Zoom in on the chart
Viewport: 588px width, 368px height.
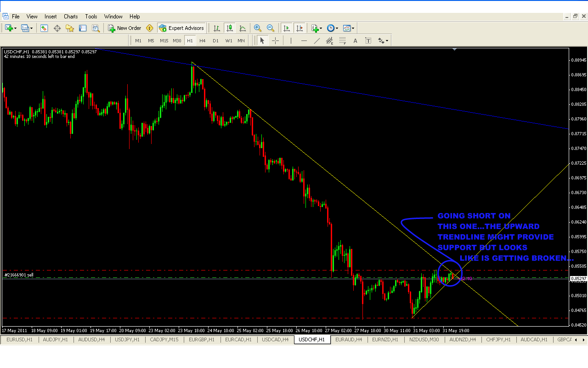point(257,28)
